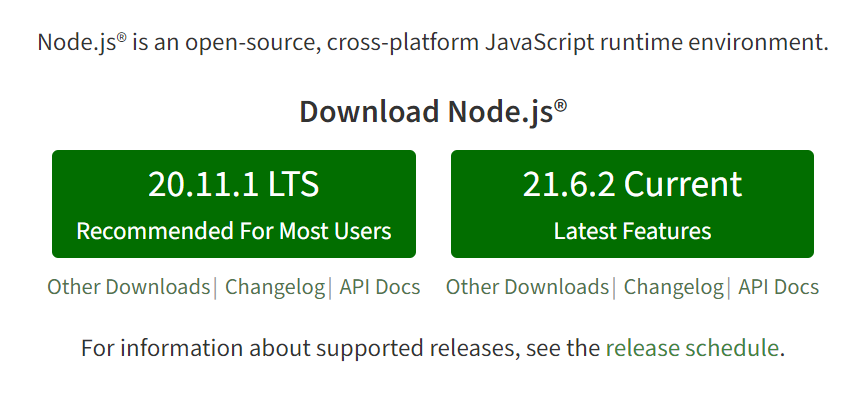Open Other Downloads under the LTS button
The image size is (868, 407).
point(128,287)
